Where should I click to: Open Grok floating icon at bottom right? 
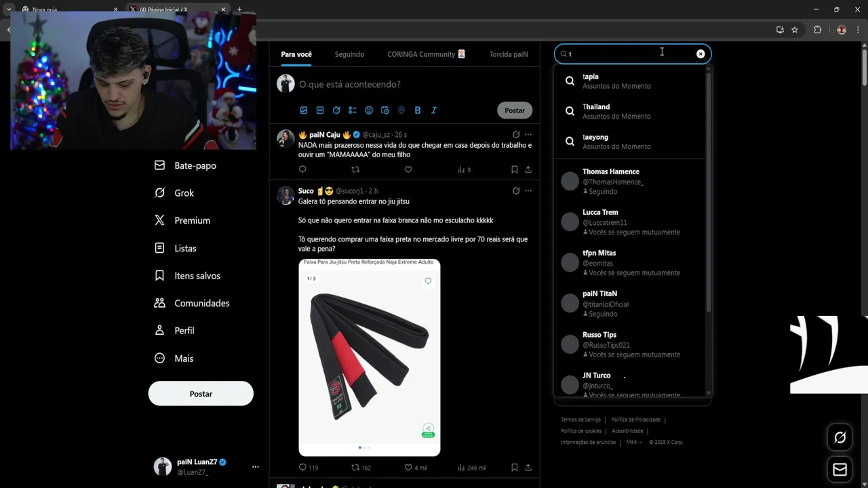coord(840,438)
